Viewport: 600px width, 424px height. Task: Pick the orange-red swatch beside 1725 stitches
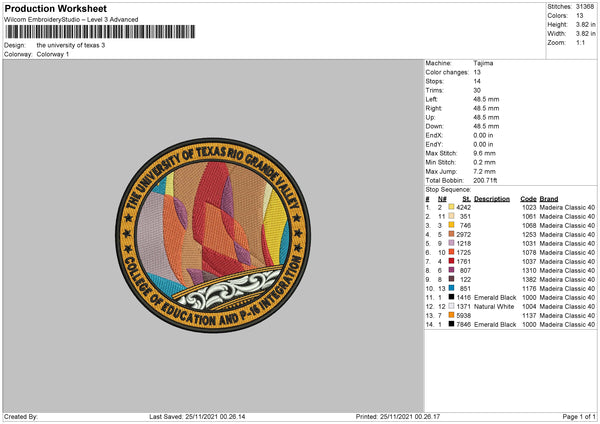pyautogui.click(x=451, y=252)
